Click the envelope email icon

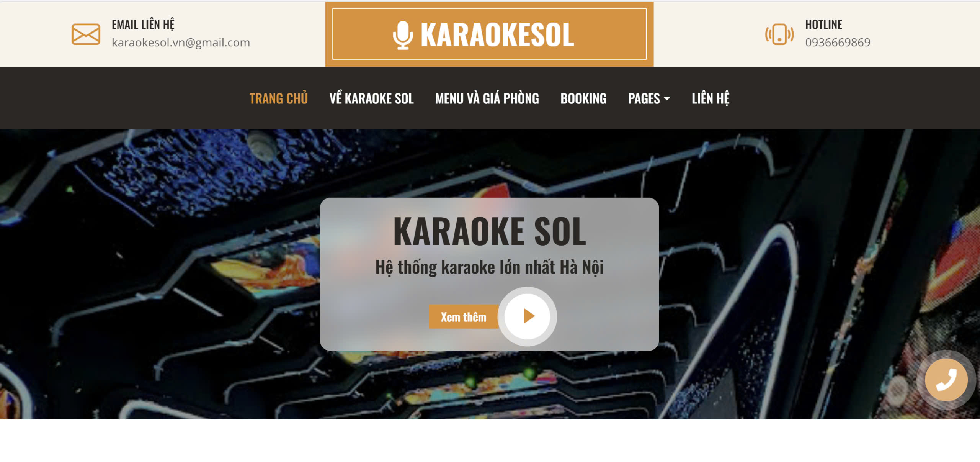pyautogui.click(x=86, y=34)
